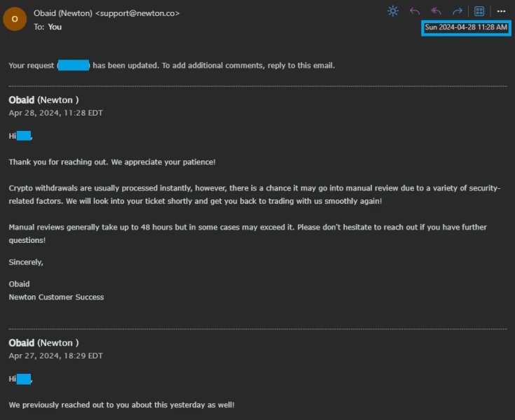Click the second Obaid (Newton) comment heading
515x420 pixels.
43,342
